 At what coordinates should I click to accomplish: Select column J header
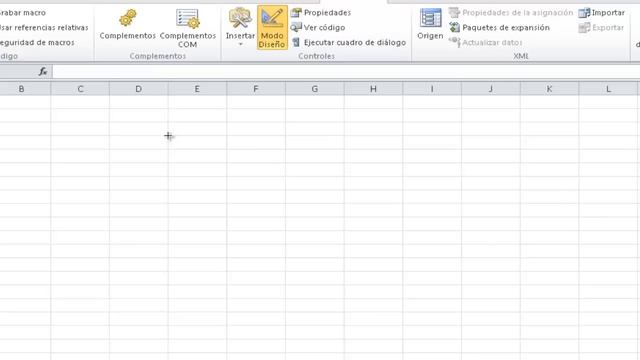pyautogui.click(x=491, y=89)
